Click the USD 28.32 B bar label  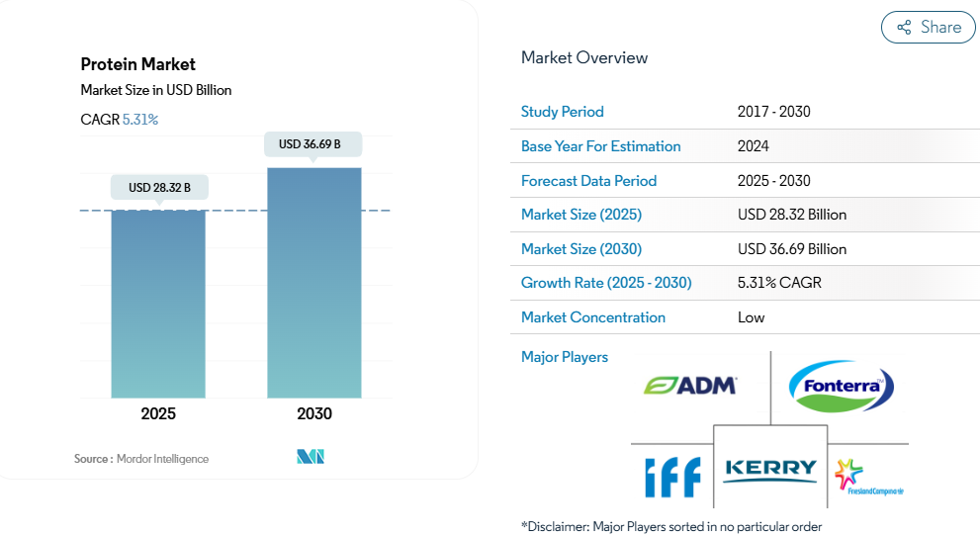pyautogui.click(x=158, y=187)
